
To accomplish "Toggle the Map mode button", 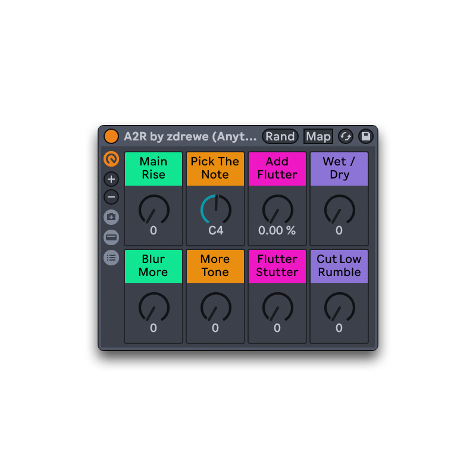I will 318,136.
